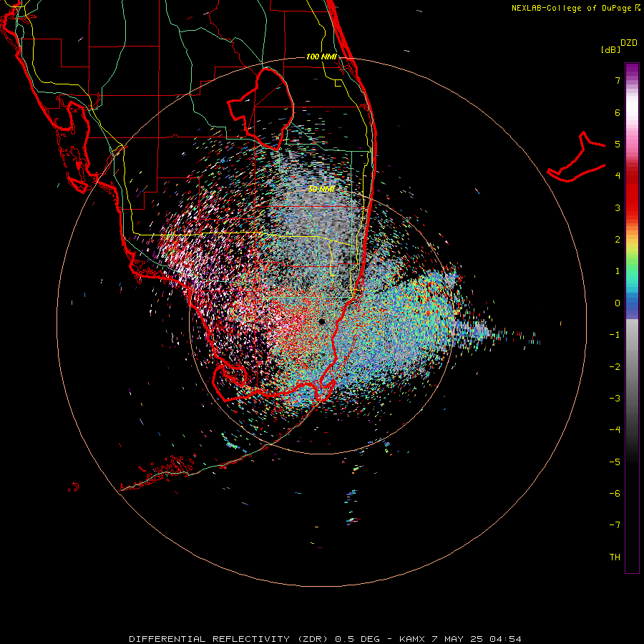
Task: Click the black radar site dot
Action: pyautogui.click(x=321, y=321)
